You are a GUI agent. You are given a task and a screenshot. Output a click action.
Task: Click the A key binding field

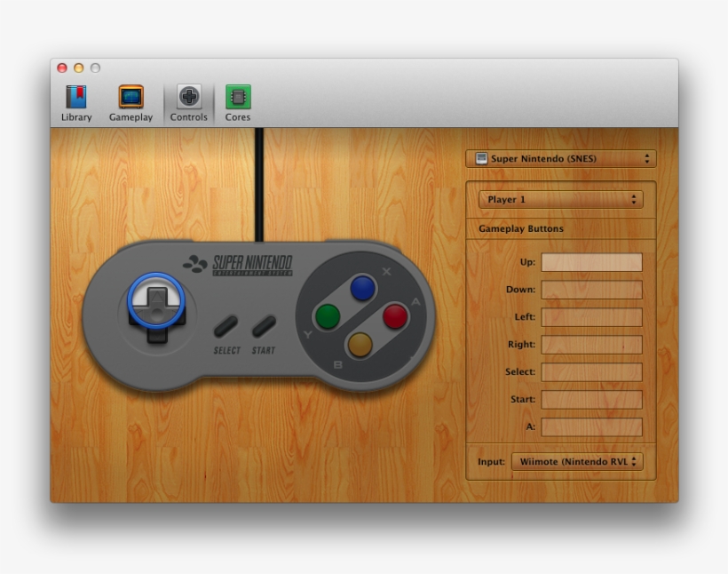click(x=592, y=427)
